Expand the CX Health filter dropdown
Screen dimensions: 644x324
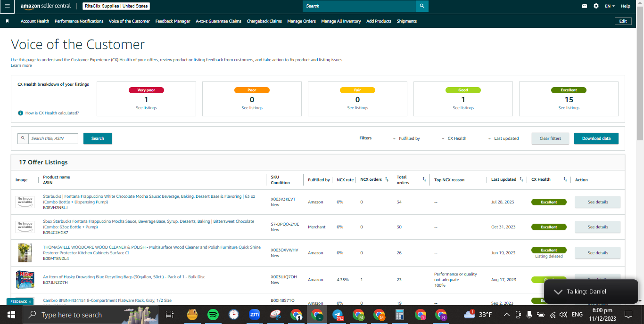454,138
